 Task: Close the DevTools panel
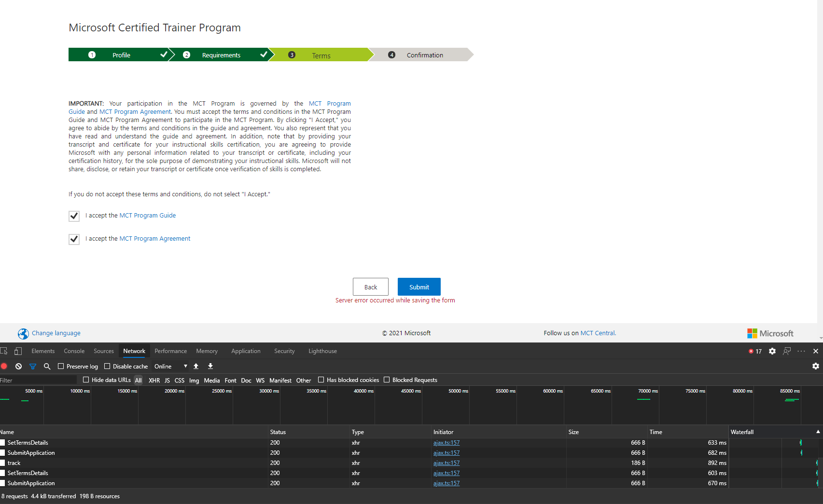tap(816, 351)
